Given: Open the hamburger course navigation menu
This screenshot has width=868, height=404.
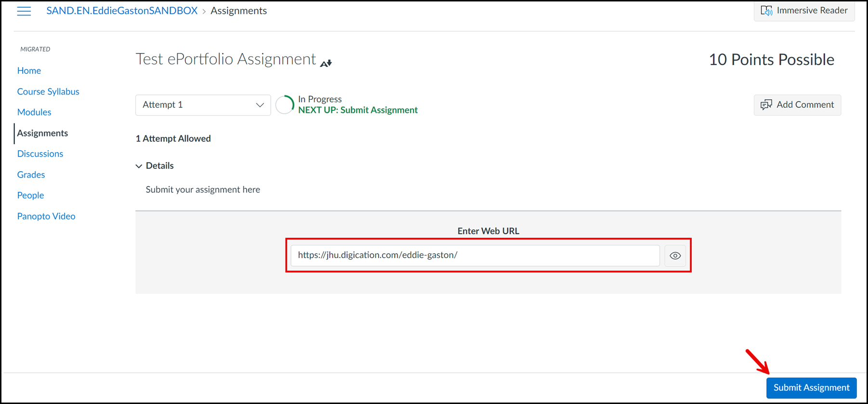Looking at the screenshot, I should tap(24, 11).
